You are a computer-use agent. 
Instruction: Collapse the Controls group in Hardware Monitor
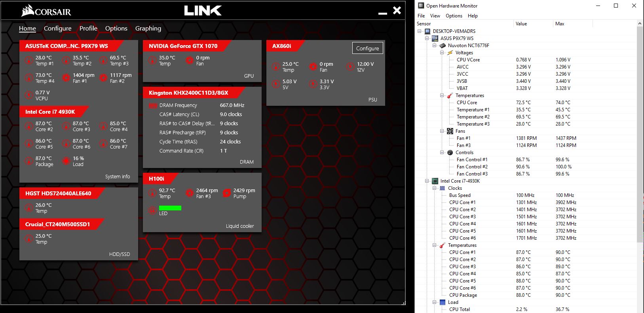(x=442, y=152)
